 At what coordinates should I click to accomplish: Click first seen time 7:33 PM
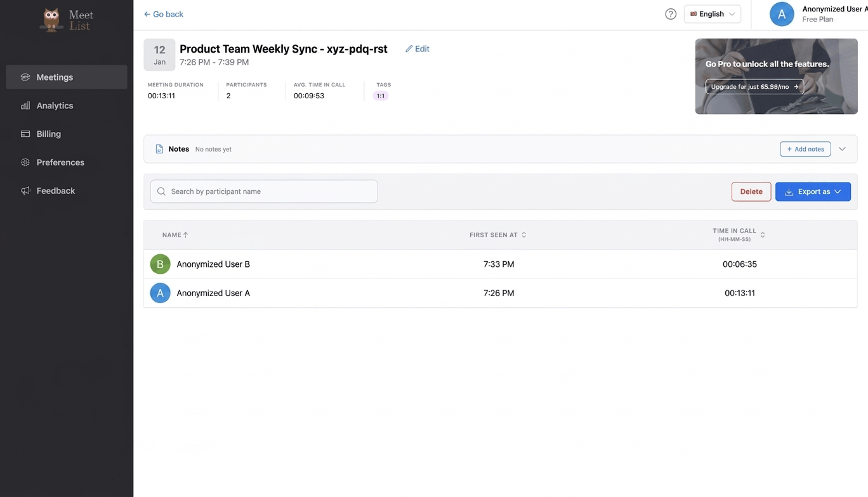coord(499,264)
